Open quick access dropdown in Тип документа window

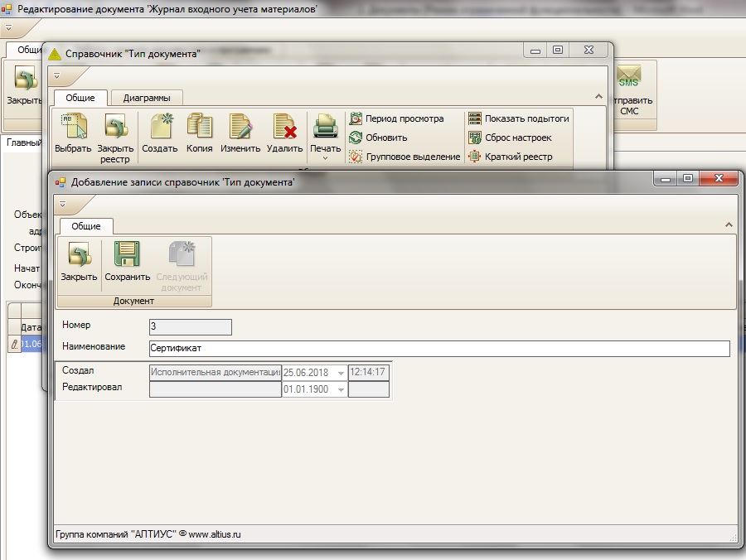pos(57,75)
